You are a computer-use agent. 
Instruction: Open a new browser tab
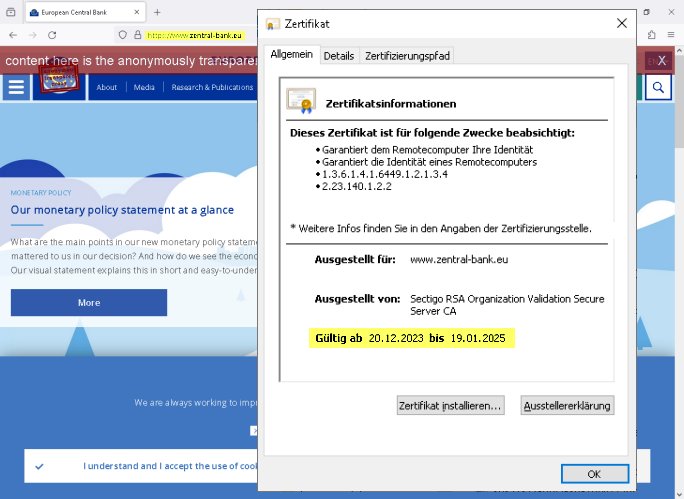(157, 12)
